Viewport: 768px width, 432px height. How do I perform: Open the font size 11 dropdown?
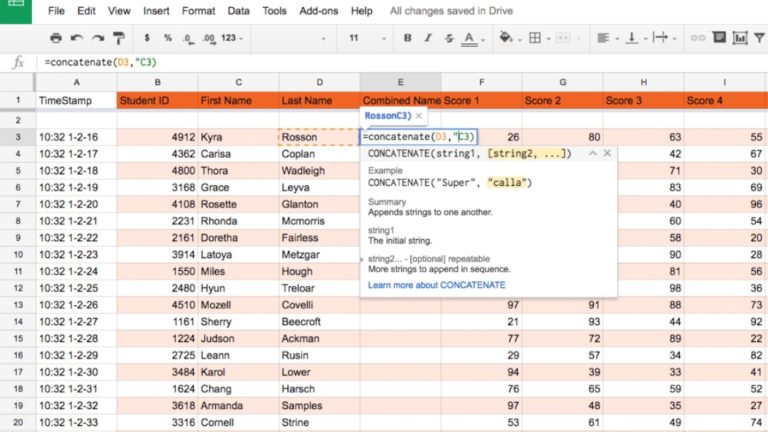coord(363,38)
